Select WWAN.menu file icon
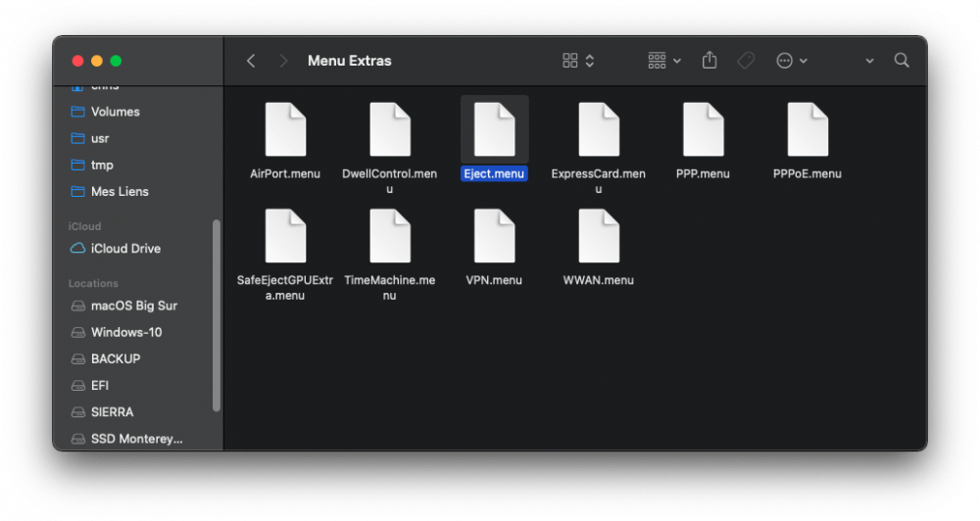This screenshot has width=980, height=521. [x=599, y=236]
